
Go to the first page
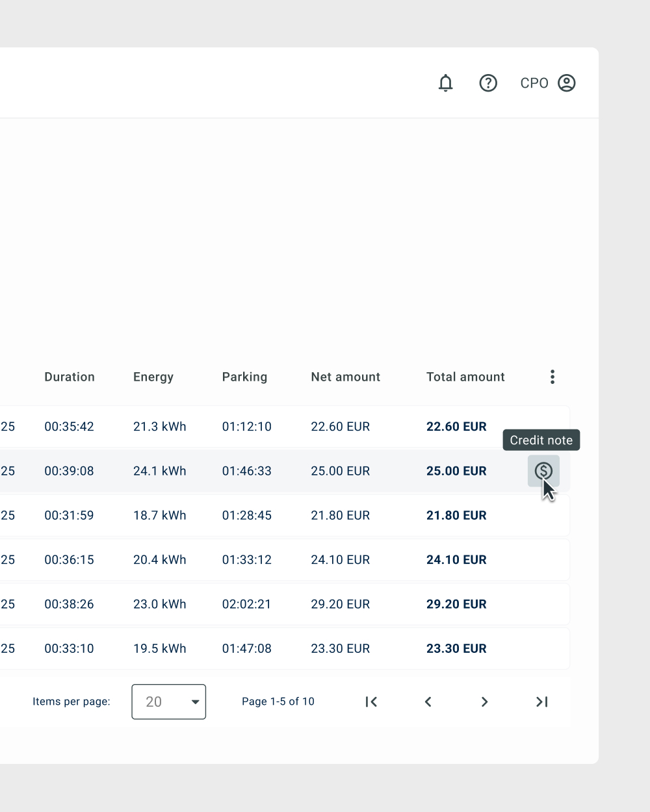point(371,702)
